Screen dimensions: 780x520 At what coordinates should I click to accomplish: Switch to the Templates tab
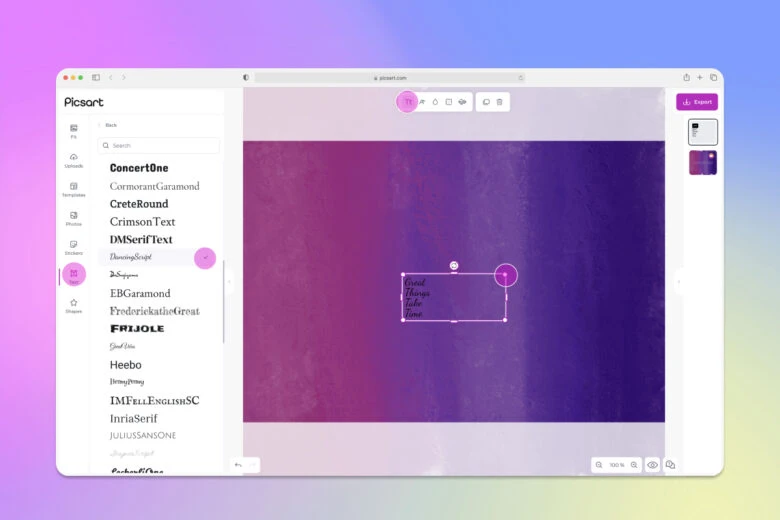click(x=74, y=189)
